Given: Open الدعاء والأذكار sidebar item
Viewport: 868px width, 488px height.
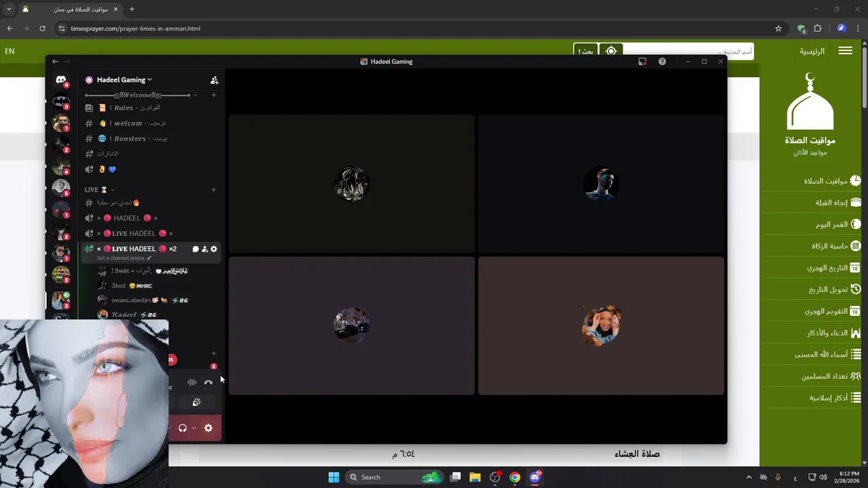Looking at the screenshot, I should (812, 333).
